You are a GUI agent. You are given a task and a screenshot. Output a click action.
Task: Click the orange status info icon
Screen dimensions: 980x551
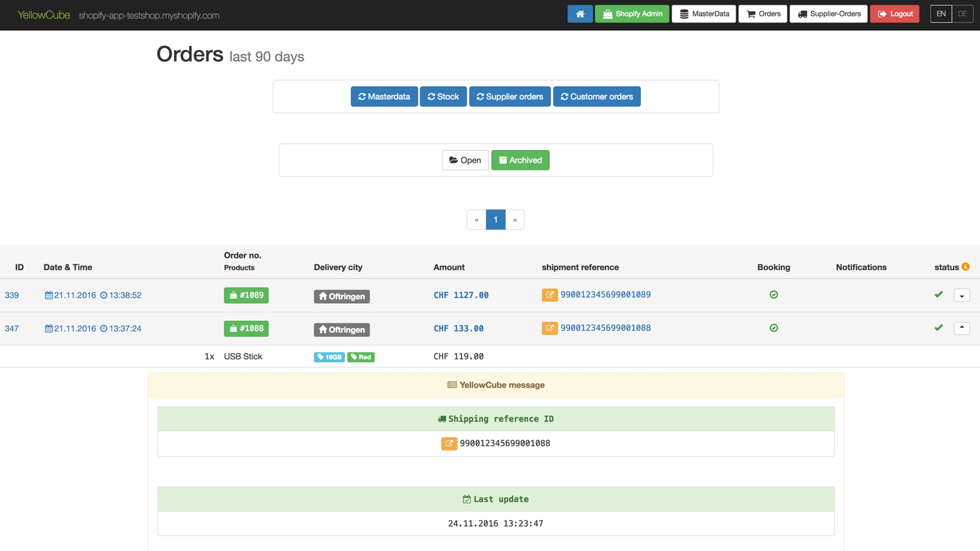[965, 267]
